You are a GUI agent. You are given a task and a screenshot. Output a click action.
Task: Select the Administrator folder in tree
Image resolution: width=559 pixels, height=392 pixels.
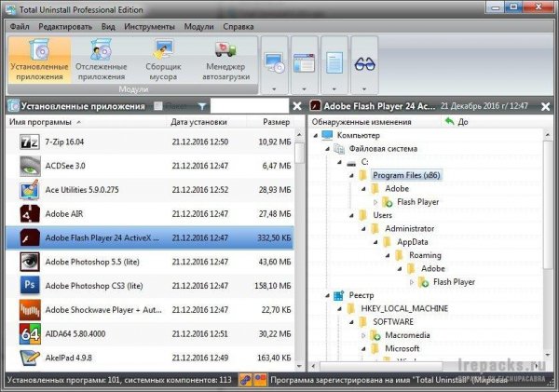(x=409, y=229)
